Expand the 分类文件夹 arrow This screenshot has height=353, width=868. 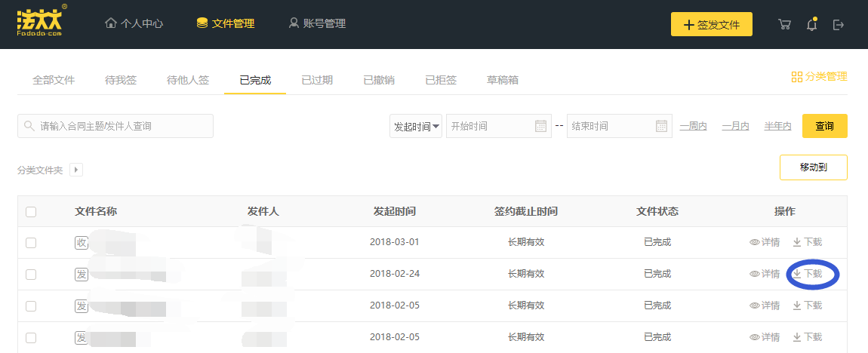(76, 170)
